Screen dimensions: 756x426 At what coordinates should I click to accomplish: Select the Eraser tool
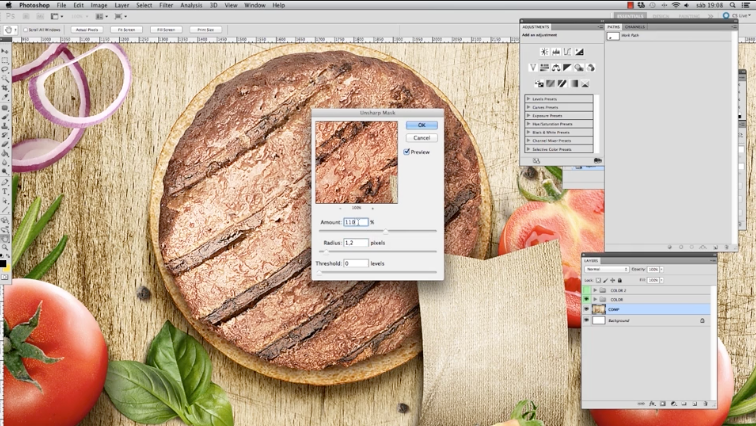coord(5,144)
